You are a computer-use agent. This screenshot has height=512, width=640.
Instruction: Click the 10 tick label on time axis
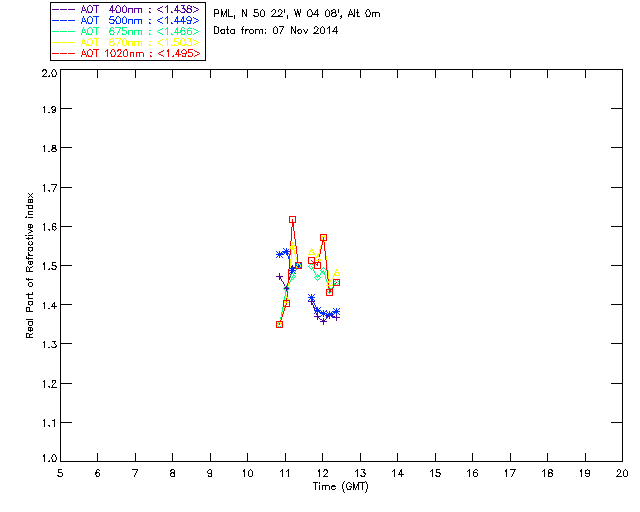[x=247, y=473]
